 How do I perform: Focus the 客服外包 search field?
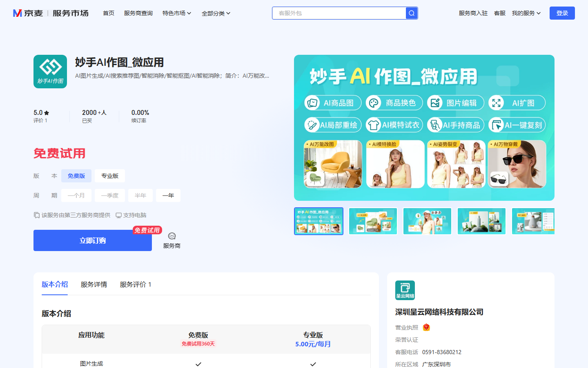(x=339, y=13)
